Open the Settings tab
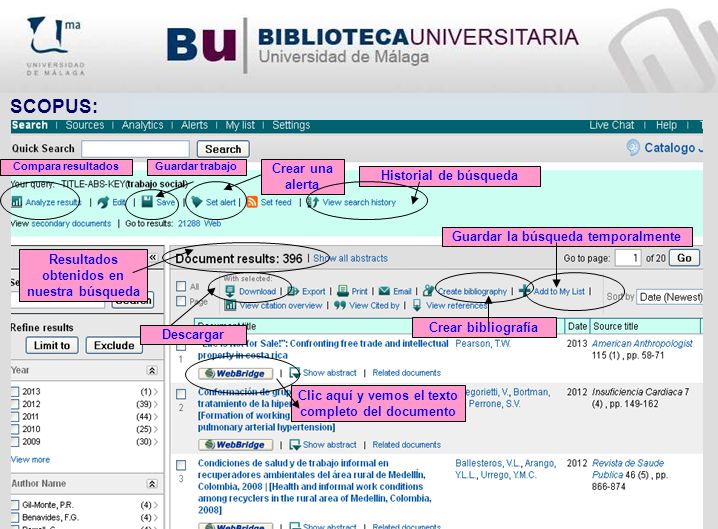This screenshot has width=718, height=529. tap(291, 125)
